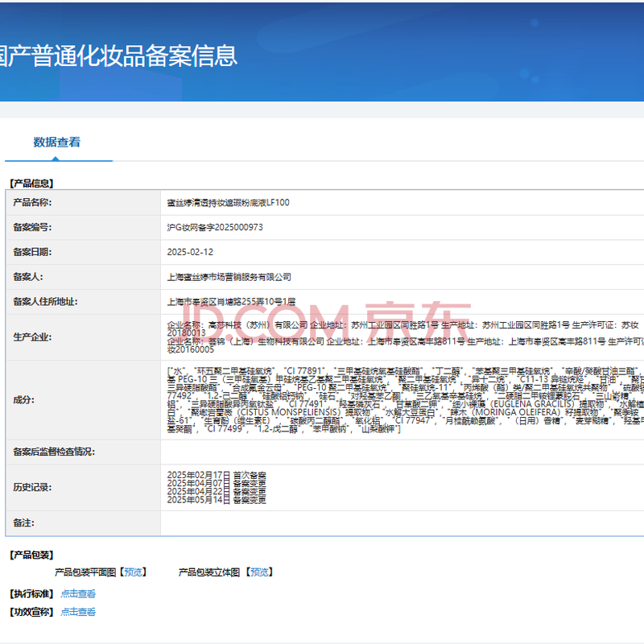Click the 成分 row label
Viewport: 644px width, 644px height.
pos(24,399)
